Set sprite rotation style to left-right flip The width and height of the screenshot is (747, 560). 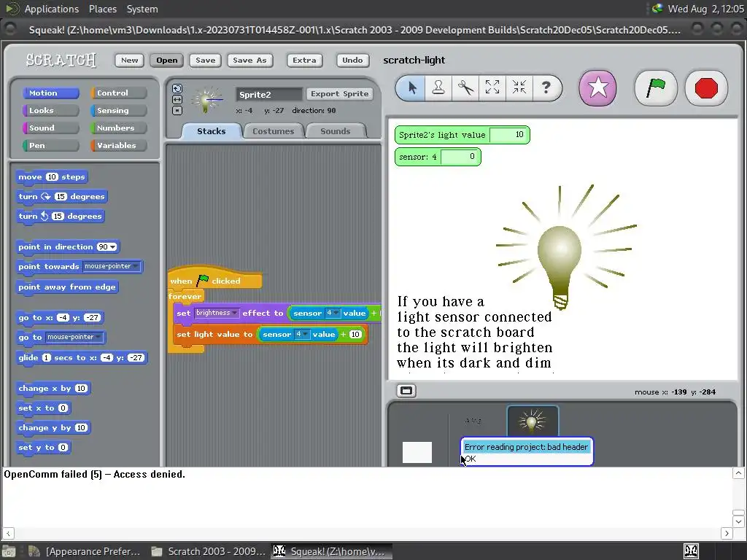pyautogui.click(x=177, y=99)
